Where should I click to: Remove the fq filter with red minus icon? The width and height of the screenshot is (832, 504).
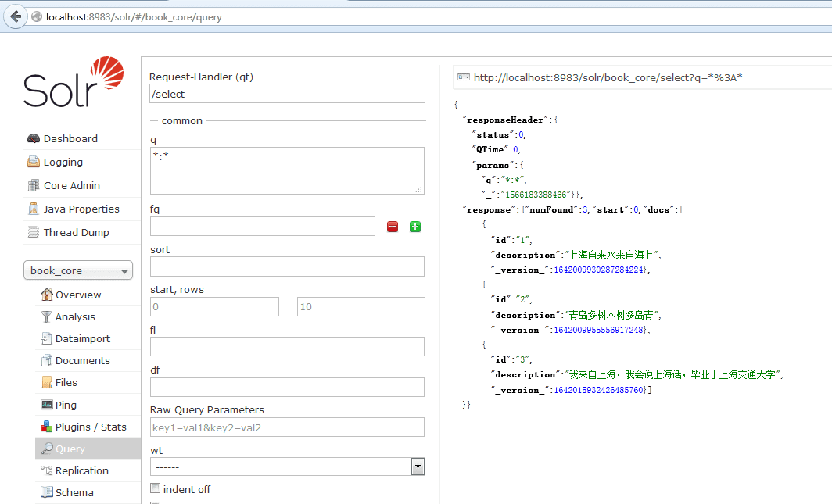393,227
